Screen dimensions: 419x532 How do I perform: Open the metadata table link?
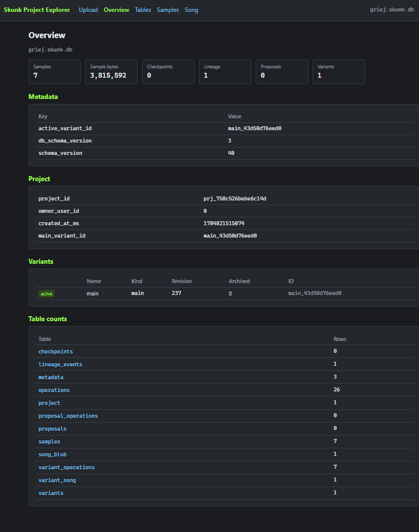tap(51, 377)
